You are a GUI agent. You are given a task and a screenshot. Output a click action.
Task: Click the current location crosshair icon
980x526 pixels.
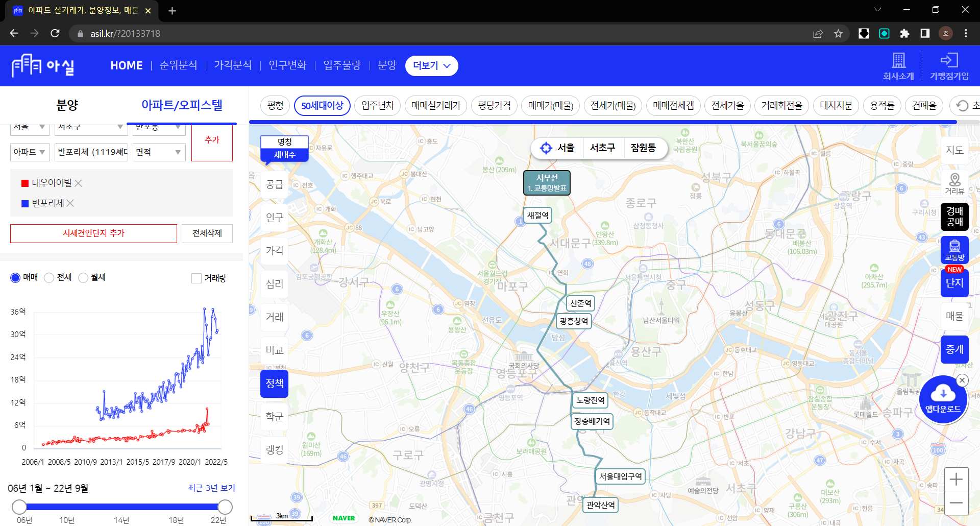pos(546,148)
